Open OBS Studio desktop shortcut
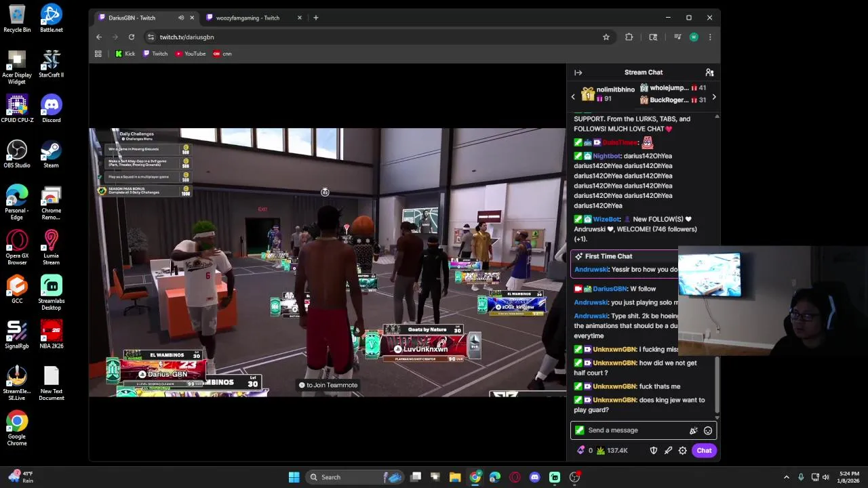Screen dimensions: 868x488 coord(17,155)
